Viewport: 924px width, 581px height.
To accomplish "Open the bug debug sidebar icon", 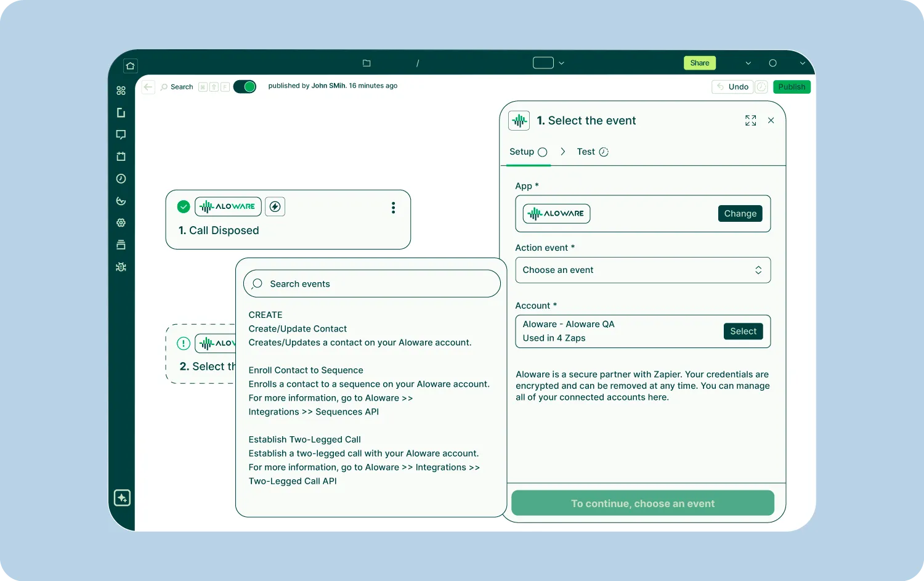I will [121, 267].
